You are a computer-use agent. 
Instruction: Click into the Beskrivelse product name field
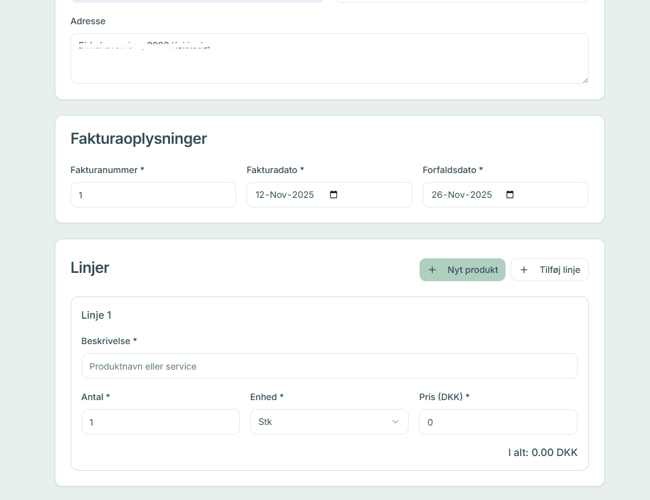point(329,366)
